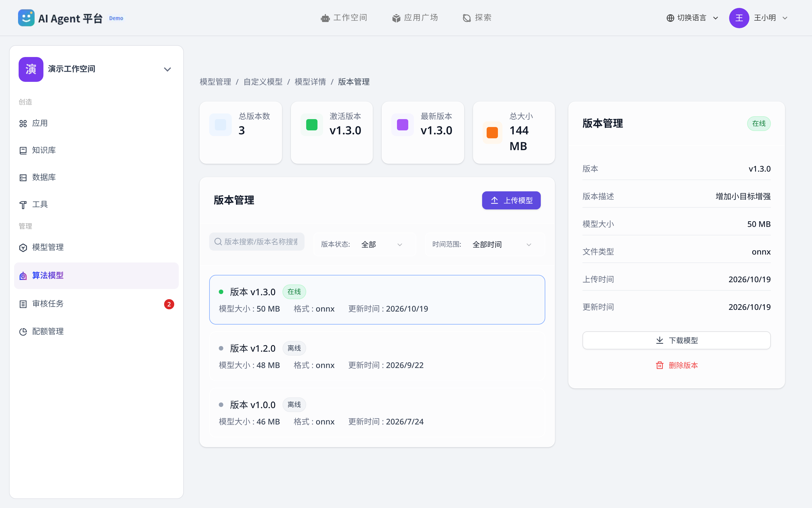Open 数据库 in the sidebar
The image size is (812, 508).
coord(96,178)
